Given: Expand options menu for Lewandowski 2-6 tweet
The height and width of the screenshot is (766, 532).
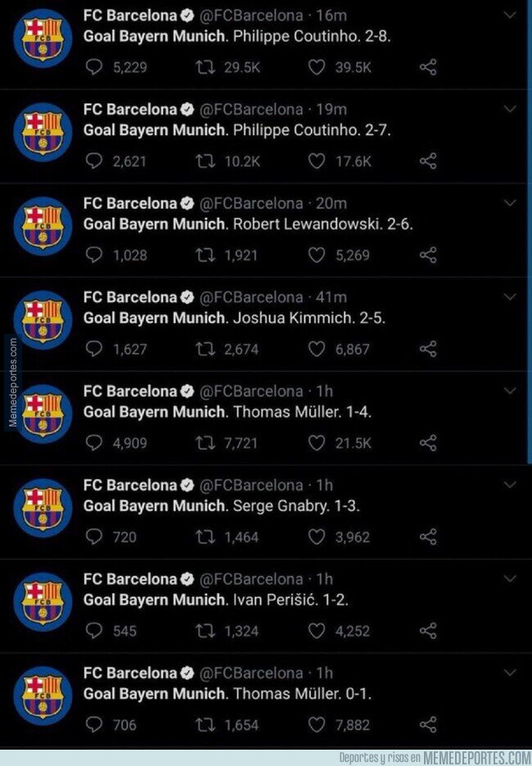Looking at the screenshot, I should click(510, 203).
